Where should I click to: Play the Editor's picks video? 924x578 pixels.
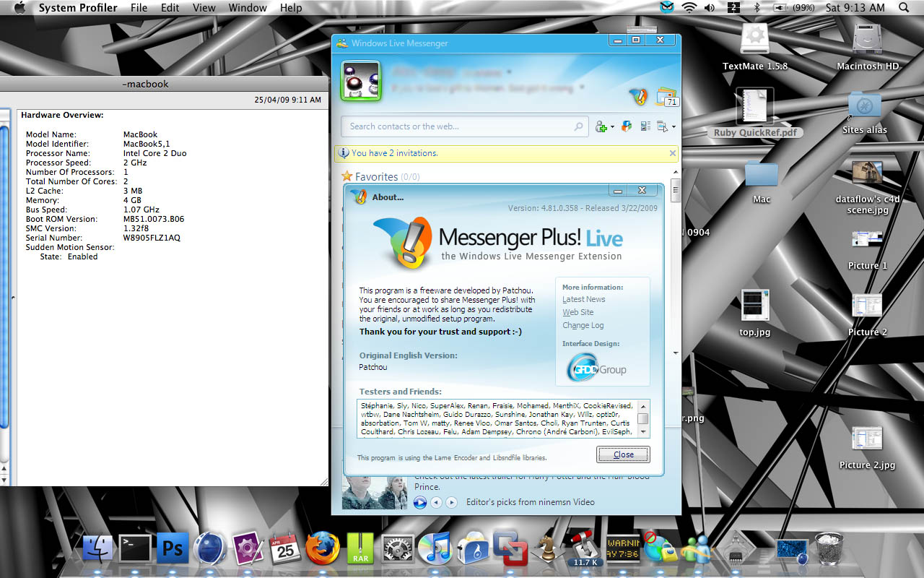(x=420, y=502)
